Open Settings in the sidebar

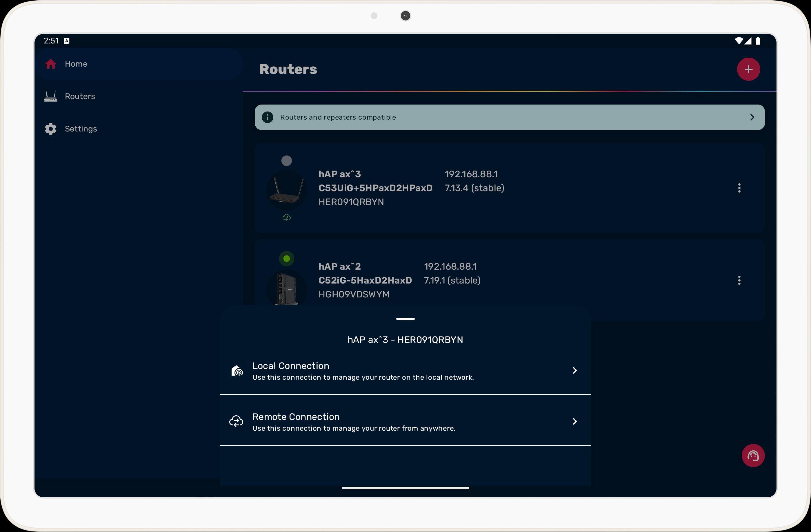point(139,129)
